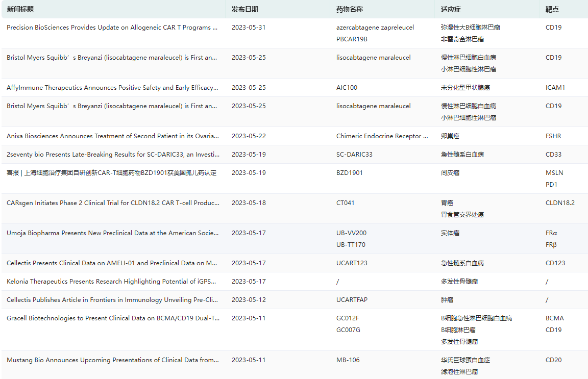Click indication 华氏巨球蛋白血症

click(465, 360)
